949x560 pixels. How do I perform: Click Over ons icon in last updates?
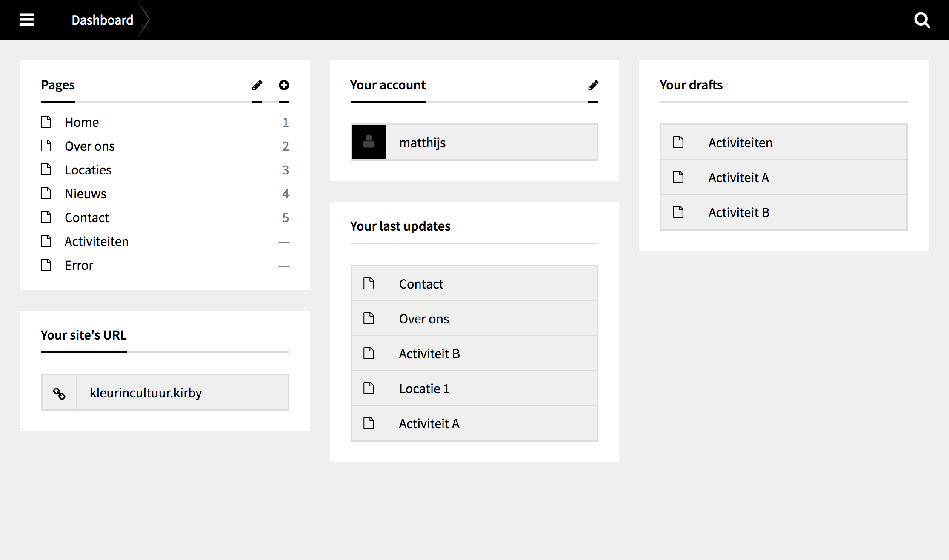[x=369, y=318]
